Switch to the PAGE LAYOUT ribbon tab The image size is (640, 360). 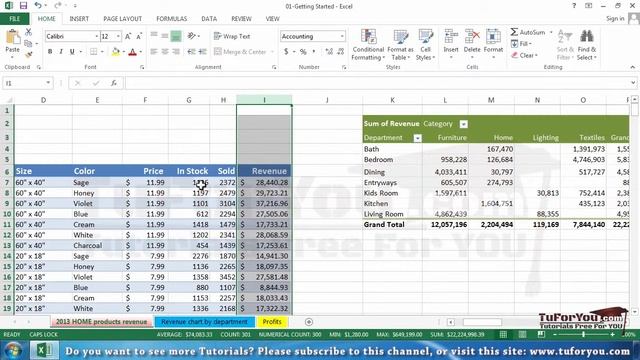pyautogui.click(x=122, y=19)
